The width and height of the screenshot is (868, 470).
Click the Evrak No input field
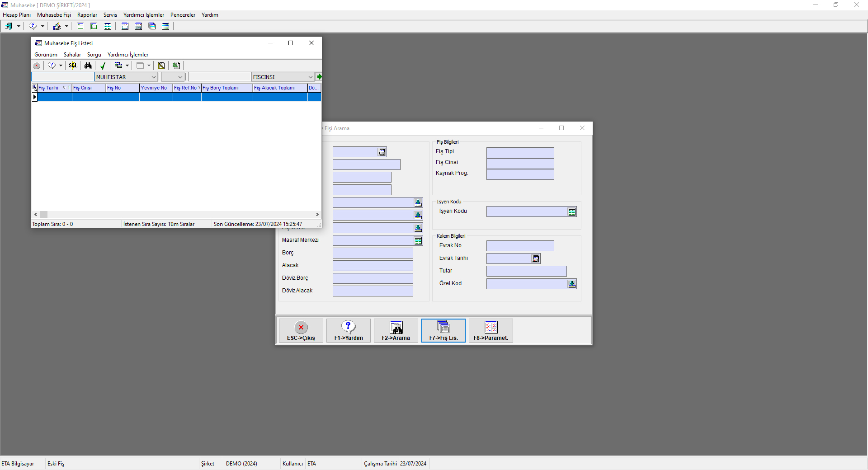point(520,246)
